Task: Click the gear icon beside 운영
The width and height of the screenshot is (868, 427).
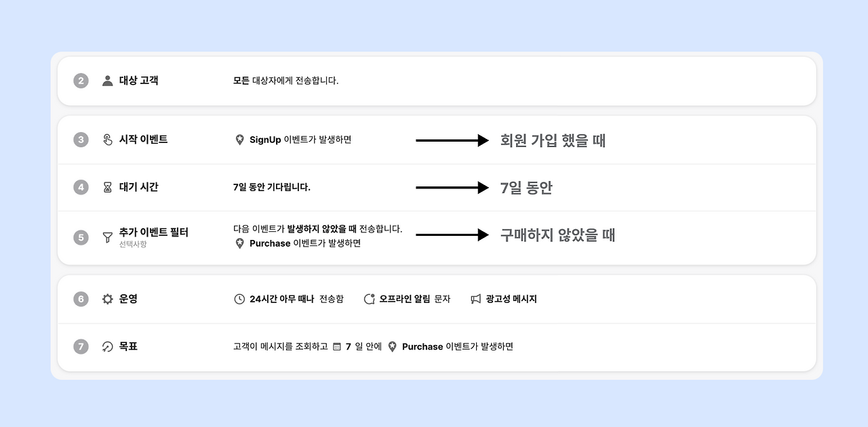Action: click(x=107, y=299)
